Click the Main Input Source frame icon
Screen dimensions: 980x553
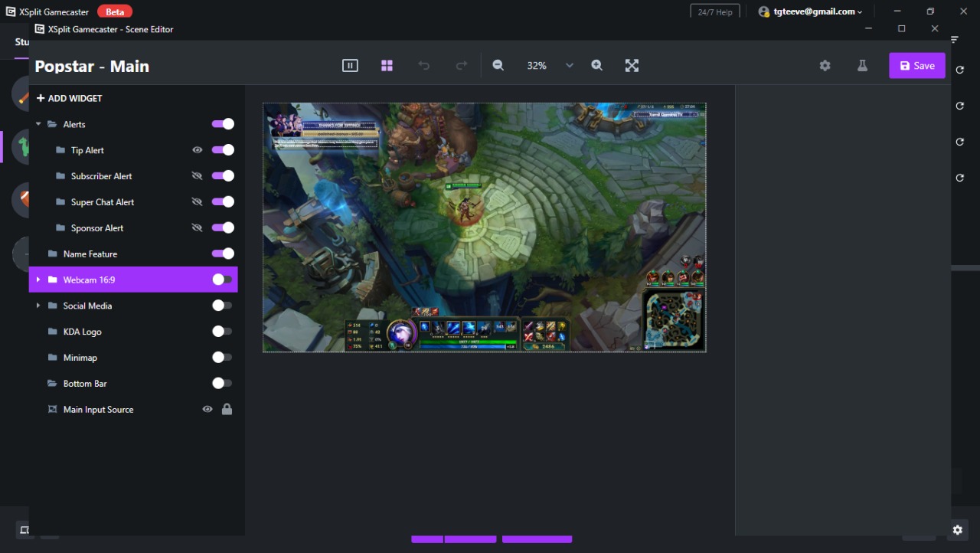pos(52,409)
